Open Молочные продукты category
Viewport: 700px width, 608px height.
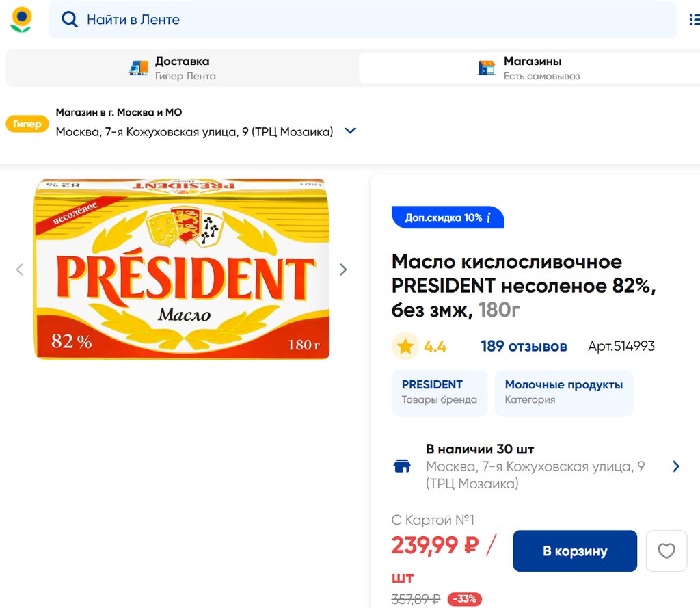(563, 393)
